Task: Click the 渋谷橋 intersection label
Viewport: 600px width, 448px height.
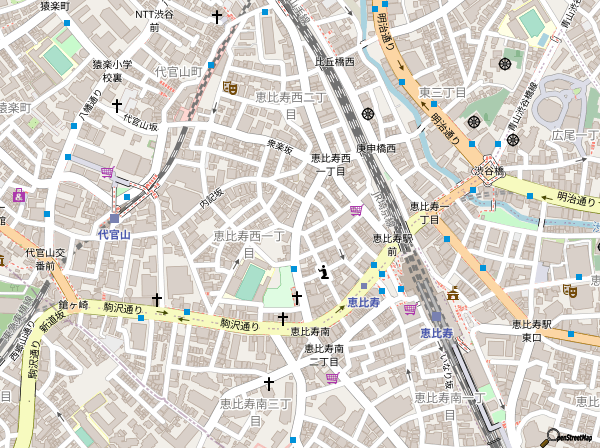Action: (490, 171)
